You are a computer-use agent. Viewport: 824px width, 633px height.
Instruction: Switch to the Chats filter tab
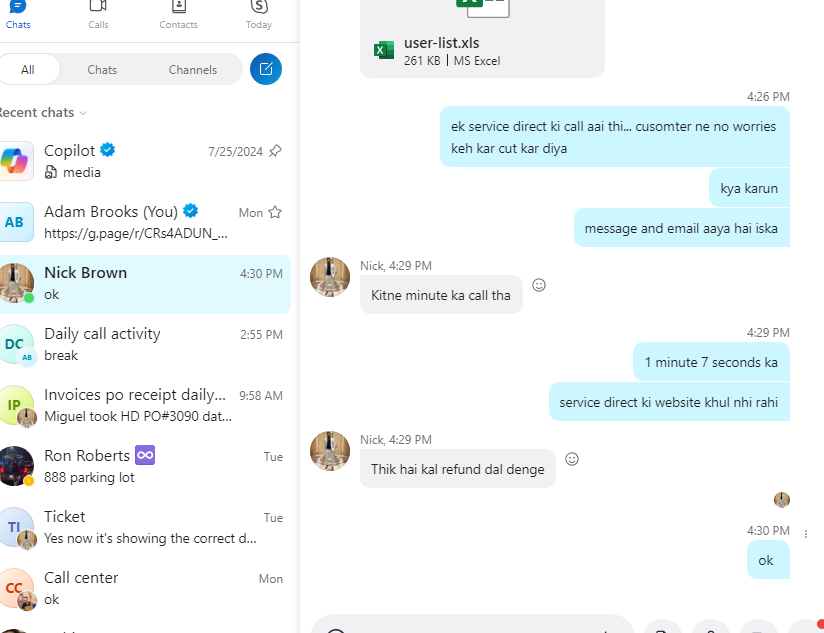102,70
